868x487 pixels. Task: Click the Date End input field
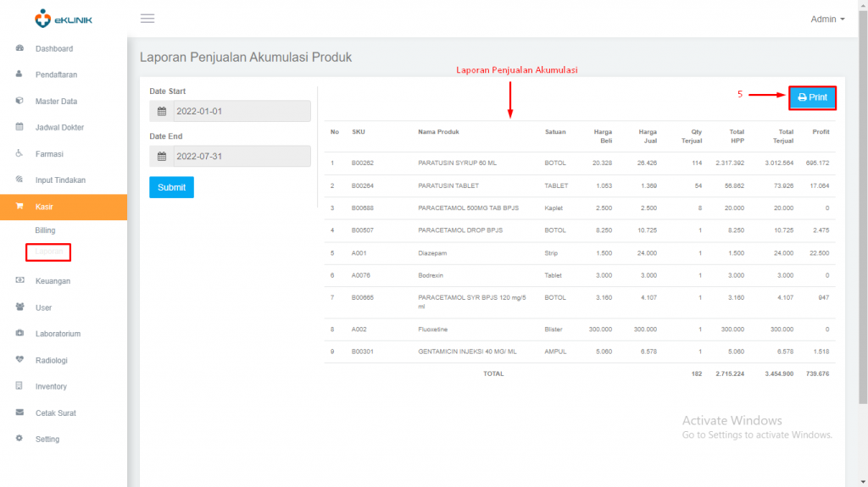(241, 157)
